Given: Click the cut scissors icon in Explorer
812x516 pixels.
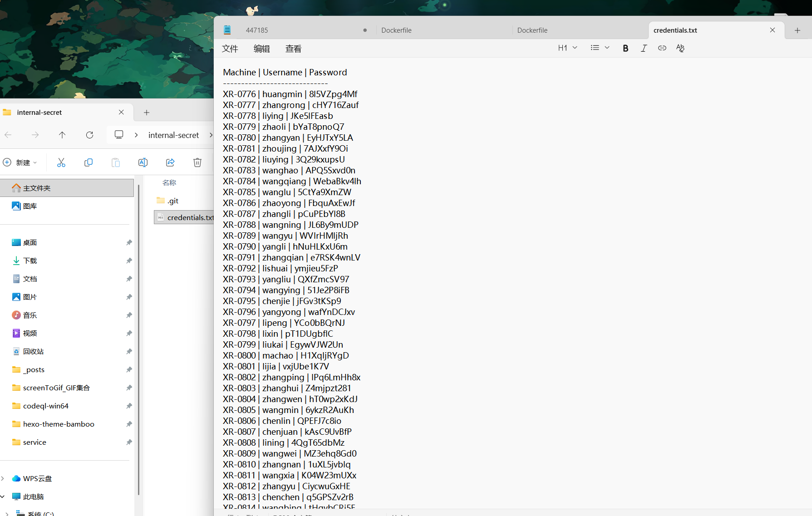Looking at the screenshot, I should 61,162.
